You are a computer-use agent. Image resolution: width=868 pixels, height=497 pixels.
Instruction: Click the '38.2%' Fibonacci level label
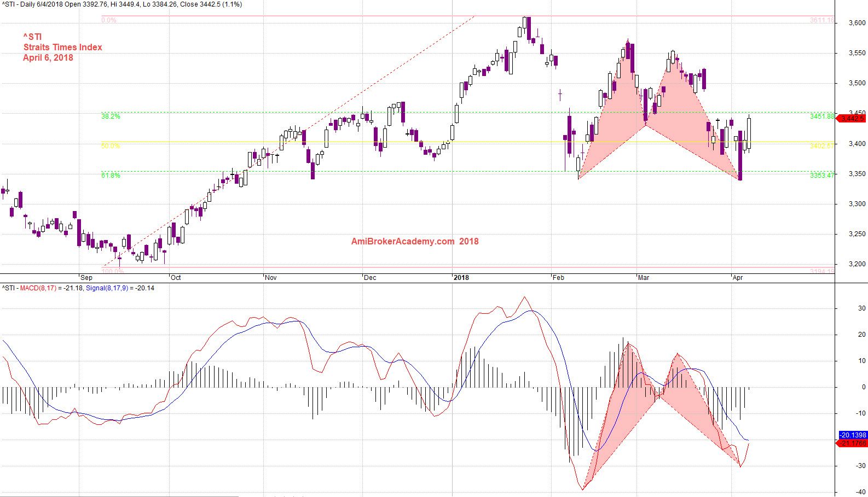111,116
